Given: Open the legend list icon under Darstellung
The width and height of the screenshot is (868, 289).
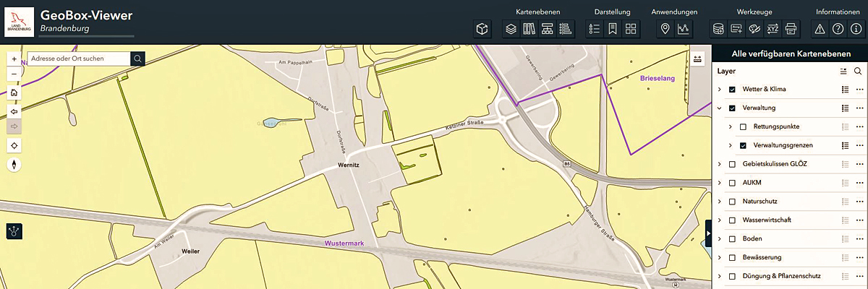Looking at the screenshot, I should (x=595, y=29).
